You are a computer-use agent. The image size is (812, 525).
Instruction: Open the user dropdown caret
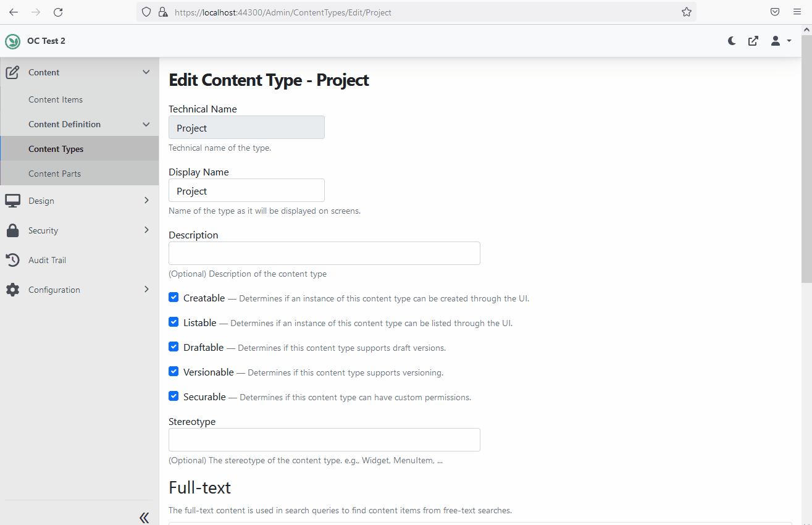pos(789,41)
